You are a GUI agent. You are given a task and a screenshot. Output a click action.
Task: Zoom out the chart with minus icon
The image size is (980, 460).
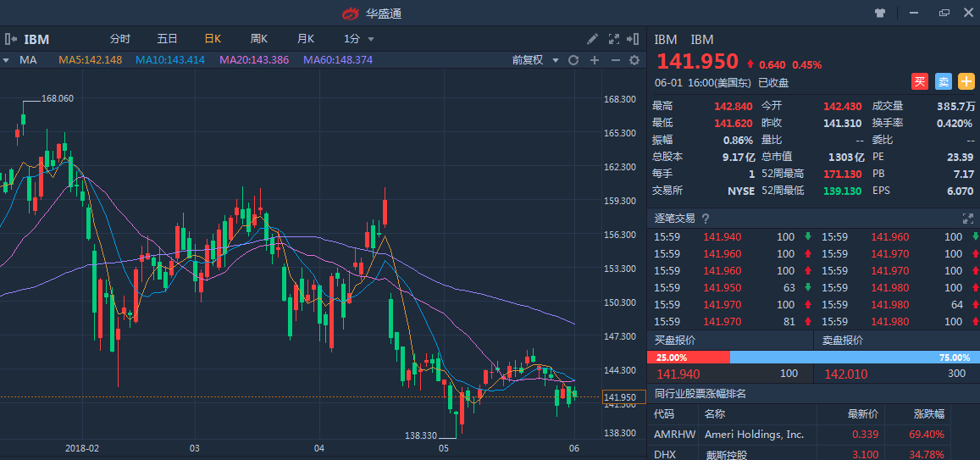click(x=615, y=60)
